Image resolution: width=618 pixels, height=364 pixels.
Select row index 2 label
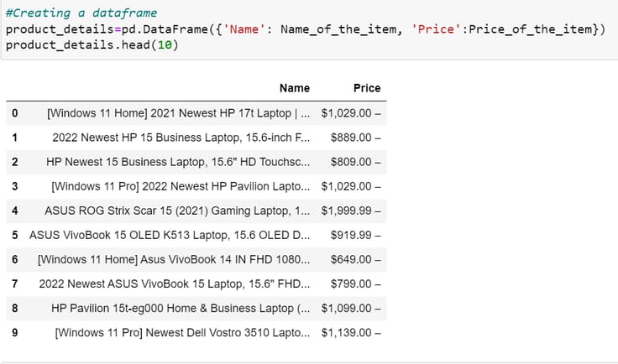click(14, 162)
